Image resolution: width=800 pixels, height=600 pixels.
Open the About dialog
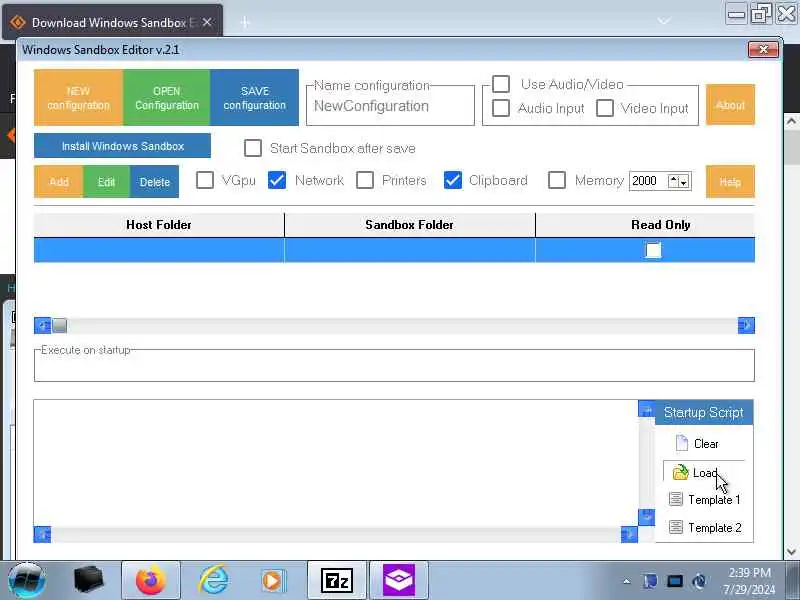tap(730, 105)
